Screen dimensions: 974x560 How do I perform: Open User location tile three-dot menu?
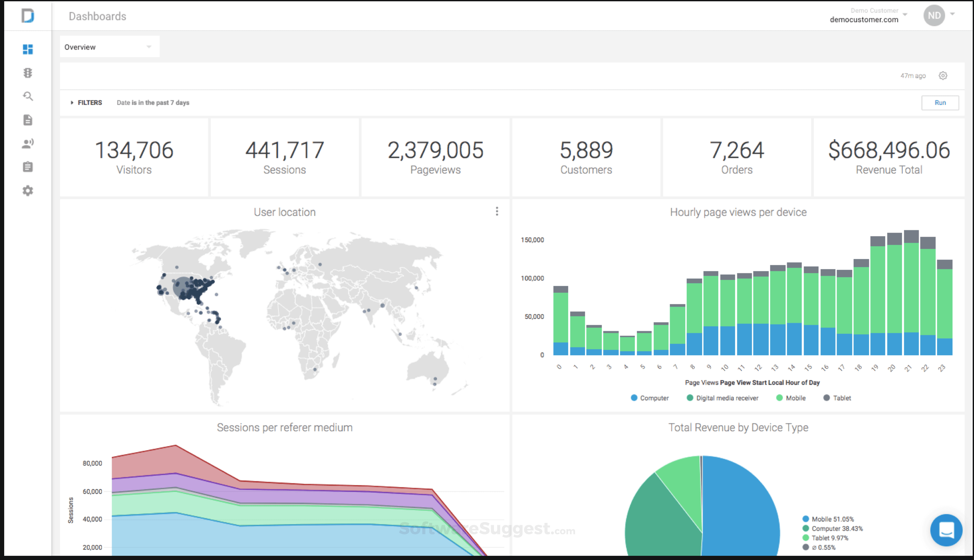[x=497, y=211]
